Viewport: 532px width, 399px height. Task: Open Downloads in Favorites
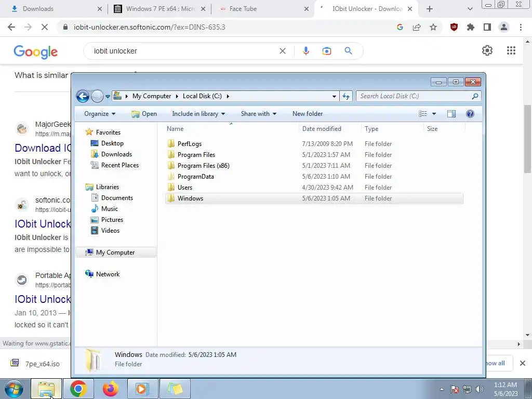111,154
